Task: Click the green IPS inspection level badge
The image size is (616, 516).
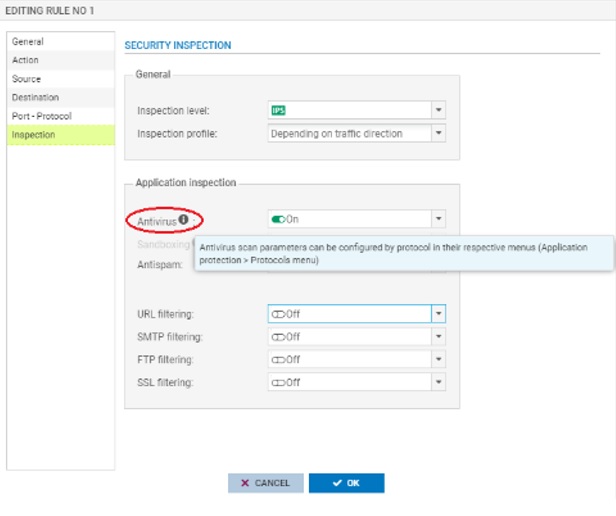Action: click(278, 110)
